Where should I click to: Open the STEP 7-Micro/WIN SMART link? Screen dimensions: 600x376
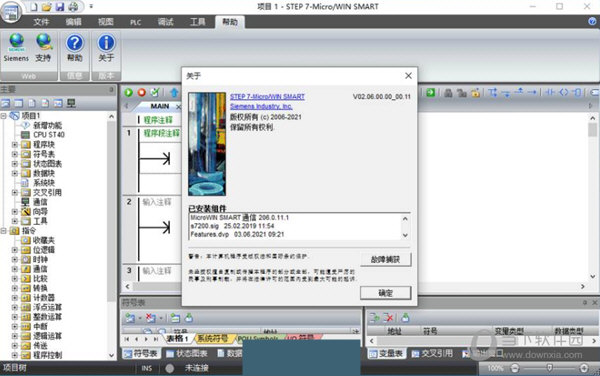tap(267, 97)
